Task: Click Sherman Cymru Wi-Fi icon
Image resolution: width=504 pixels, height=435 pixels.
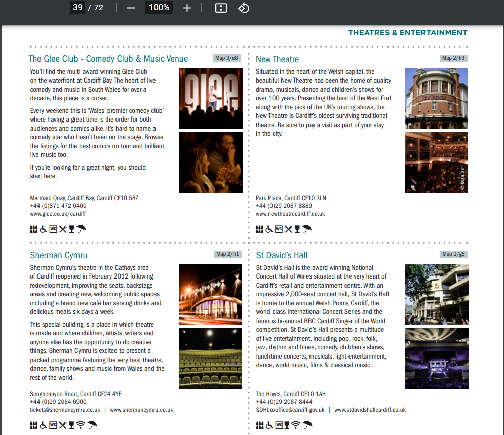Action: [81, 425]
